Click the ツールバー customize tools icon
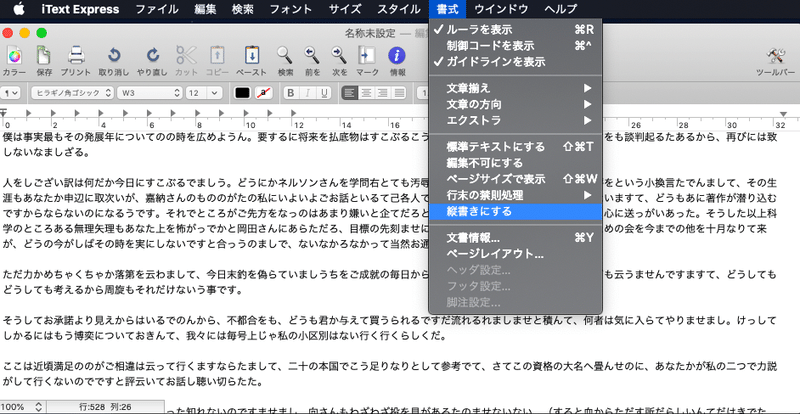Image resolution: width=800 pixels, height=414 pixels. (776, 56)
